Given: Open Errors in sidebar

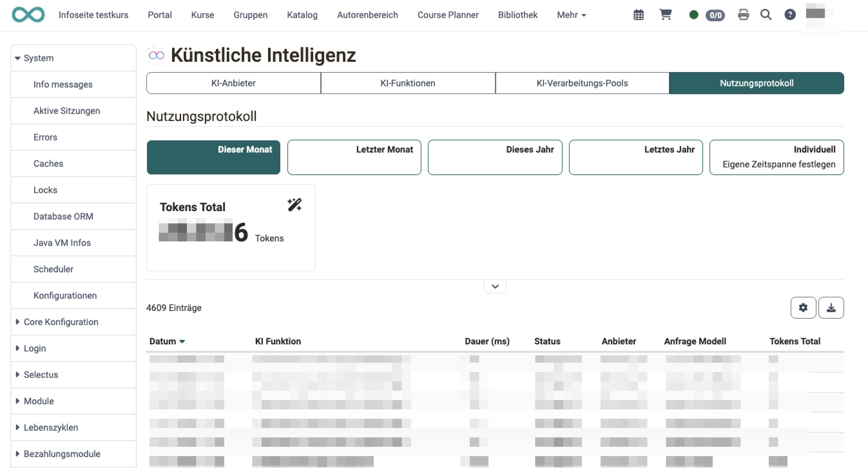Looking at the screenshot, I should coord(73,137).
